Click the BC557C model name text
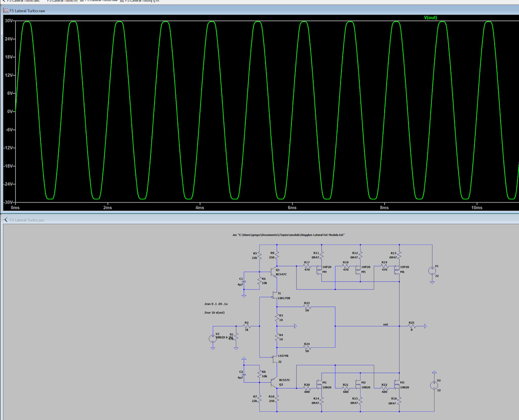 [x=285, y=380]
